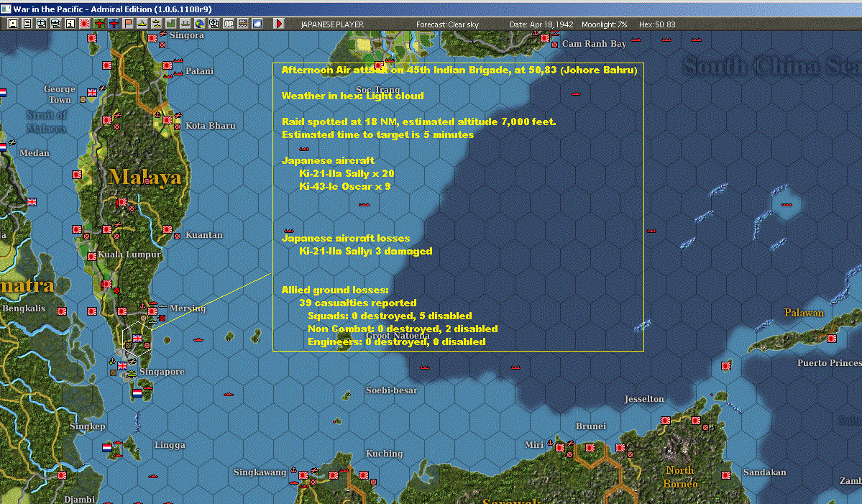Select Japanese flag base at Singkawang
This screenshot has width=862, height=504.
point(303,475)
